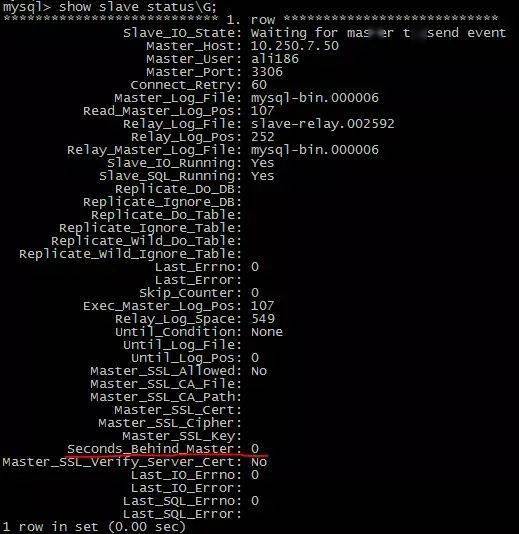This screenshot has width=519, height=534.
Task: Click the Slave_SQL_Running Yes value
Action: pyautogui.click(x=263, y=176)
